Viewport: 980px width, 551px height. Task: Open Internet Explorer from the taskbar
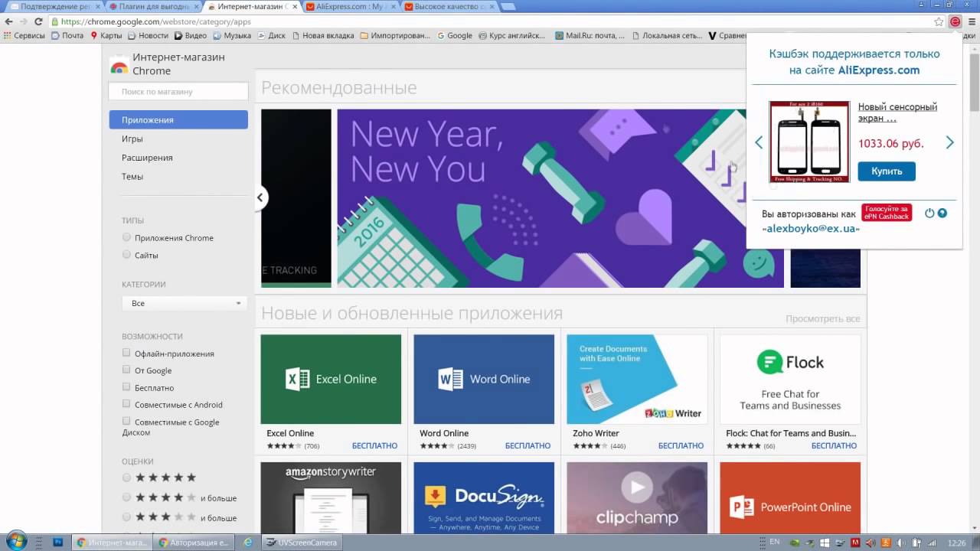coord(247,542)
